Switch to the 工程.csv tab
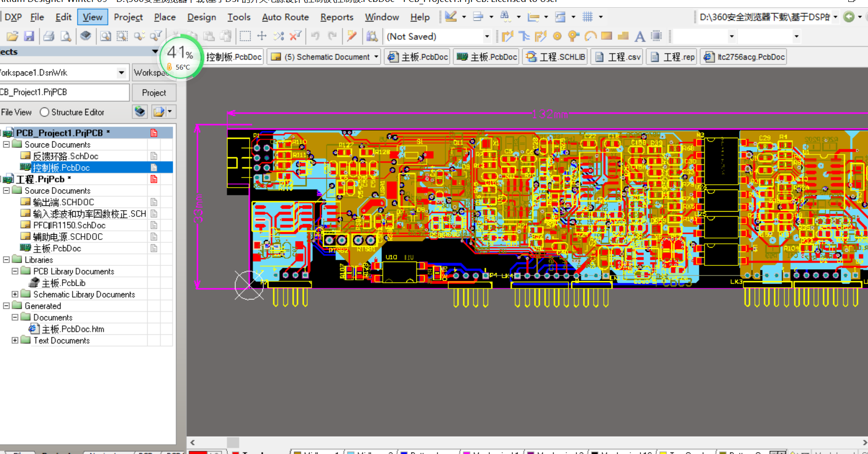Image resolution: width=868 pixels, height=454 pixels. coord(618,57)
